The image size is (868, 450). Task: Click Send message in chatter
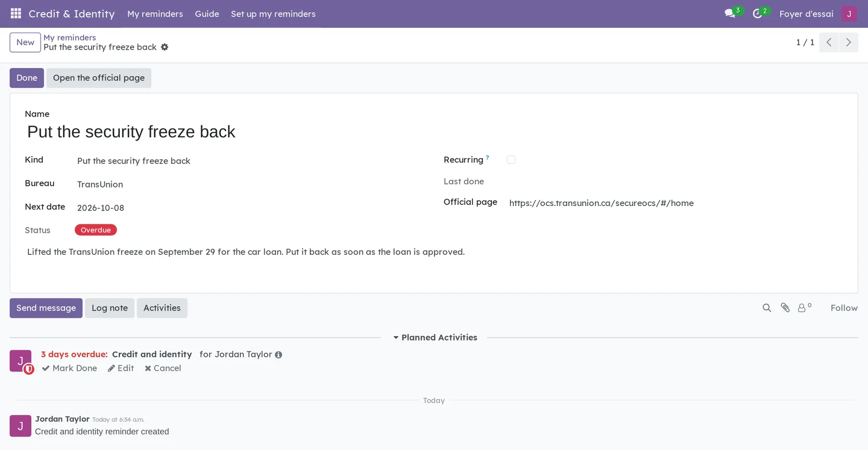click(x=46, y=308)
